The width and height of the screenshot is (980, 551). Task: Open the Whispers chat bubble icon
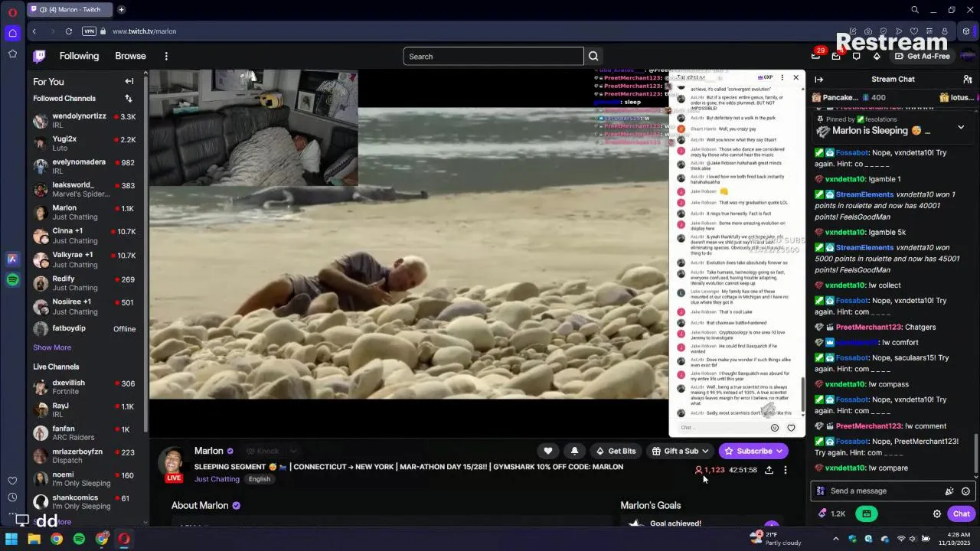pos(857,56)
